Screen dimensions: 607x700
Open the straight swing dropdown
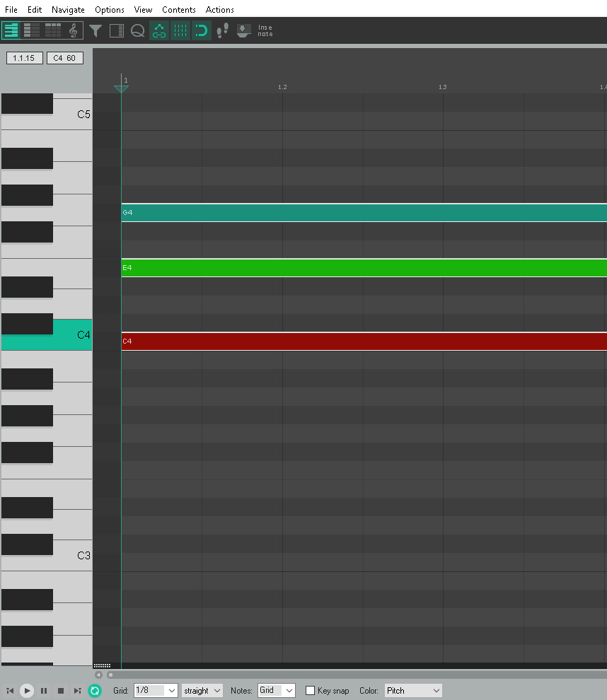202,690
